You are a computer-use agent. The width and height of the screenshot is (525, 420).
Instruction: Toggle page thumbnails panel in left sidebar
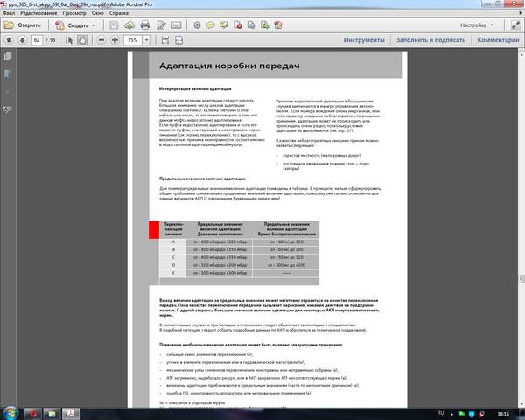[9, 58]
